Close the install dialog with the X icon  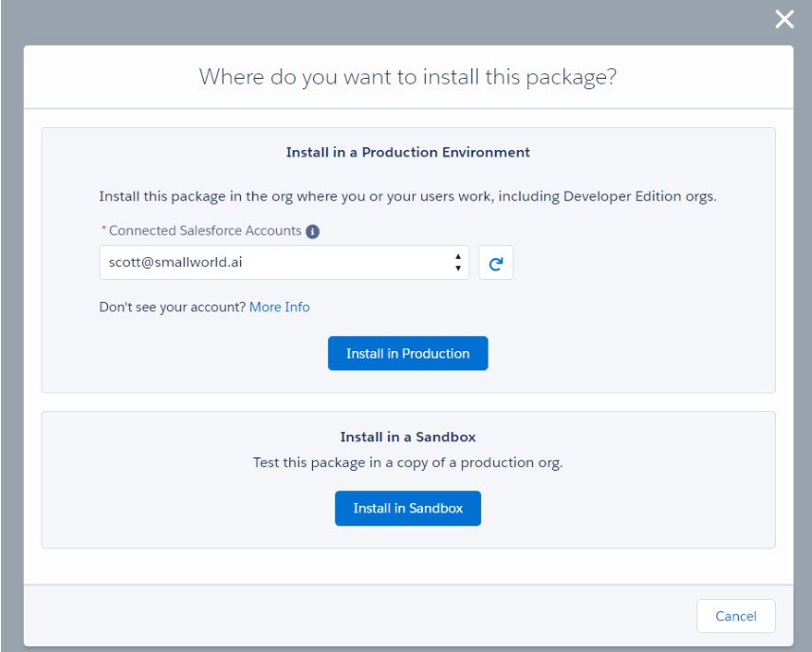click(x=784, y=19)
